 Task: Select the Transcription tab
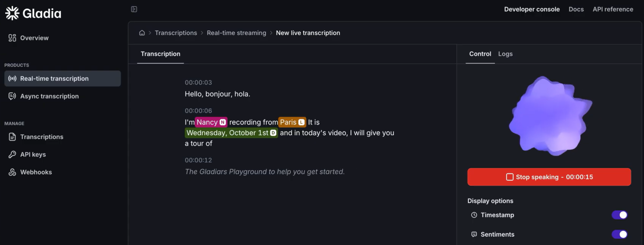click(161, 54)
